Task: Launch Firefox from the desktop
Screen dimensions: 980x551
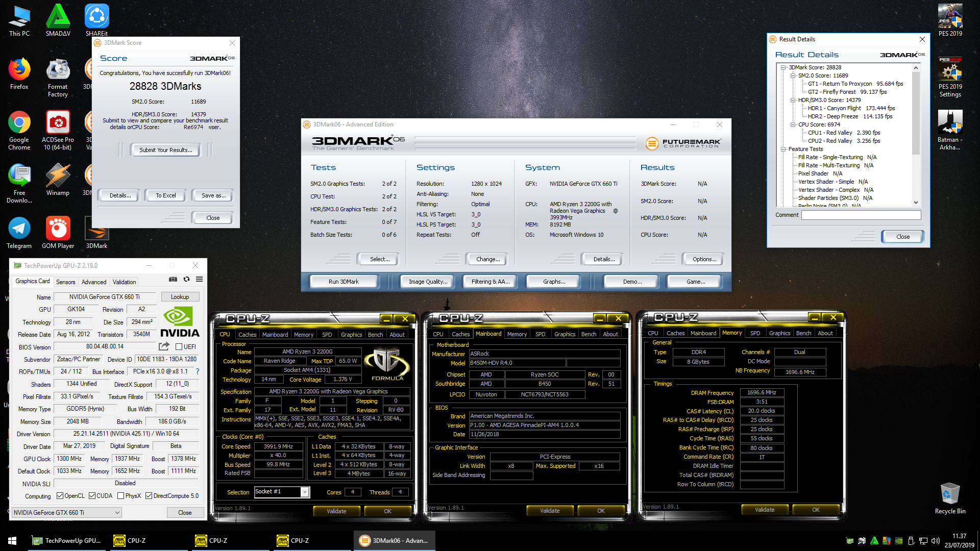Action: pos(19,73)
